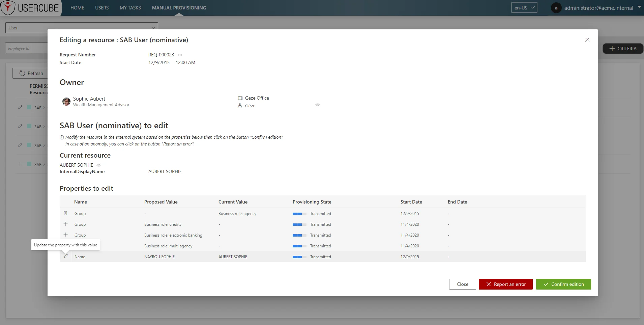This screenshot has height=325, width=644.
Task: Click Business role: multi agency value
Action: coord(168,246)
